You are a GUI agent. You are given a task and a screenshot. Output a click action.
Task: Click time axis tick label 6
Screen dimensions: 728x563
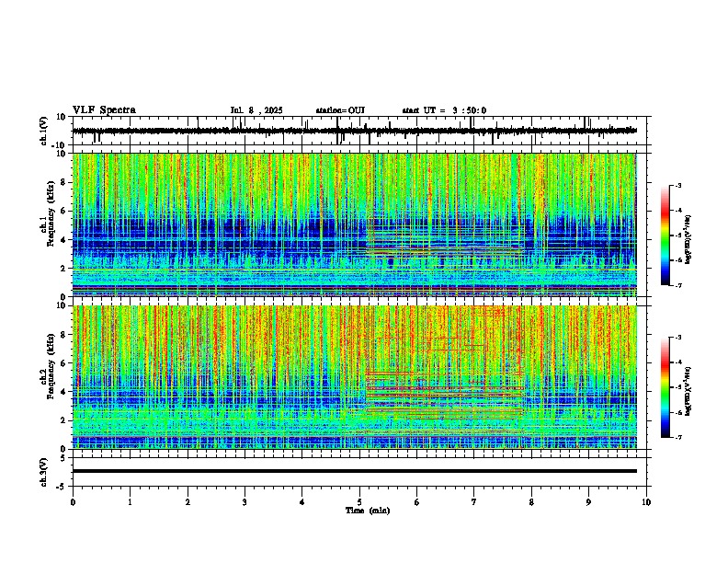[417, 502]
